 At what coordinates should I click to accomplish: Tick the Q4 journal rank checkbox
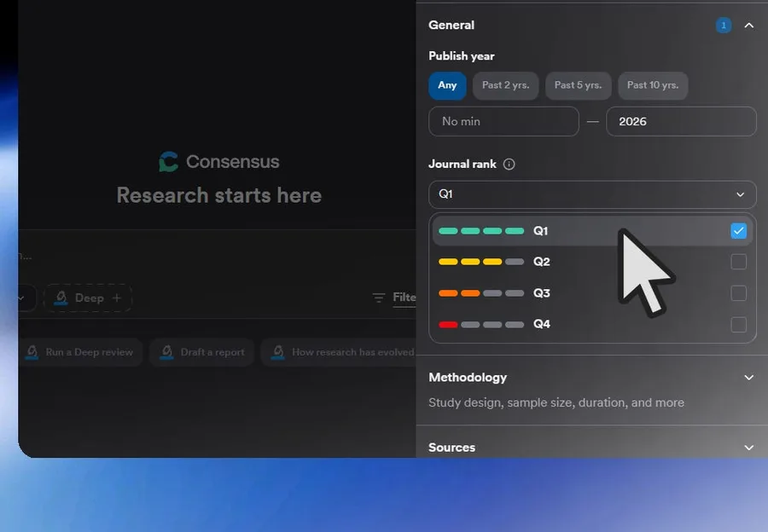click(x=738, y=325)
